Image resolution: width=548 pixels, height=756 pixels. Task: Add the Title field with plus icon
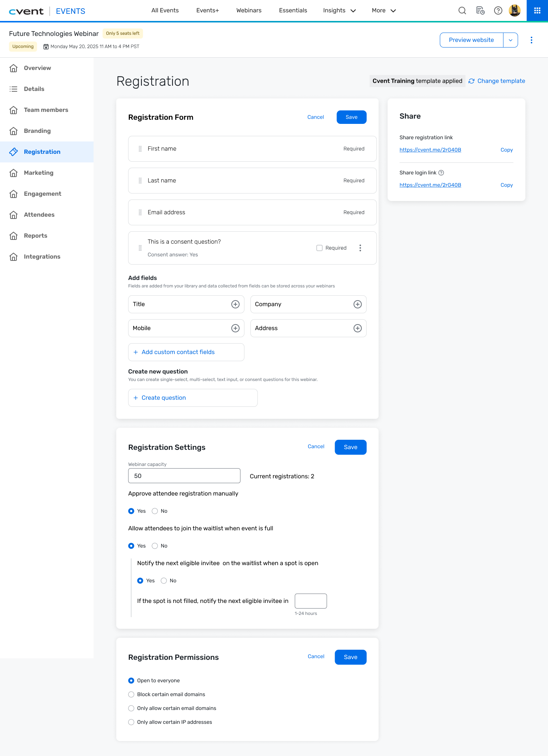click(235, 304)
